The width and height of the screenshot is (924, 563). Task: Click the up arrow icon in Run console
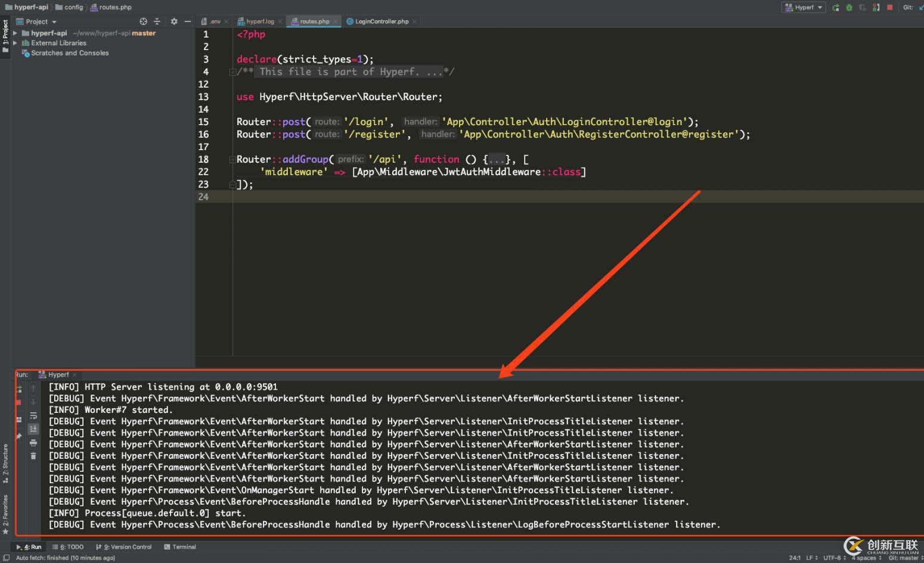33,388
